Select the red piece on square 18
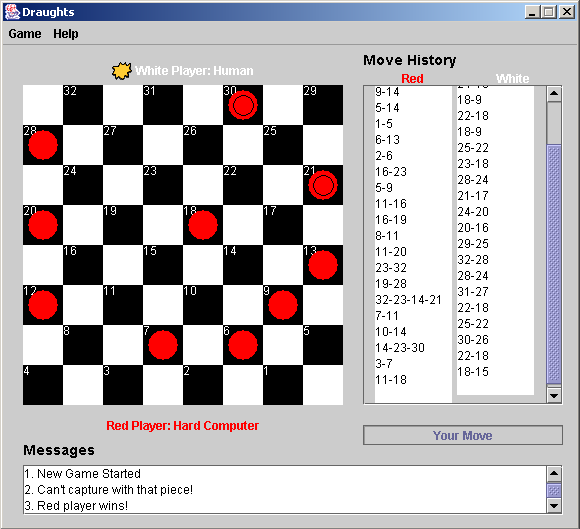This screenshot has width=580, height=529. pyautogui.click(x=203, y=225)
